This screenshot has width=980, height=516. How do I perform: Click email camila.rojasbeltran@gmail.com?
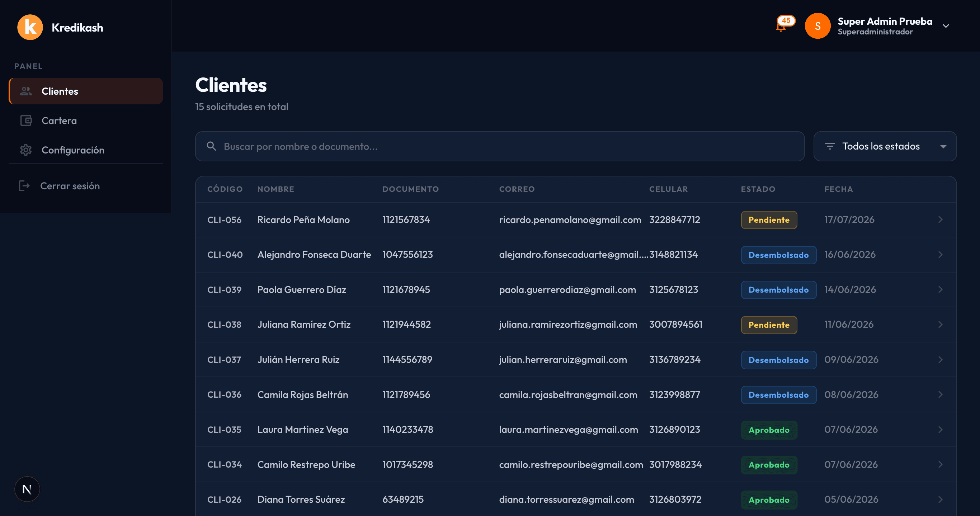point(568,394)
